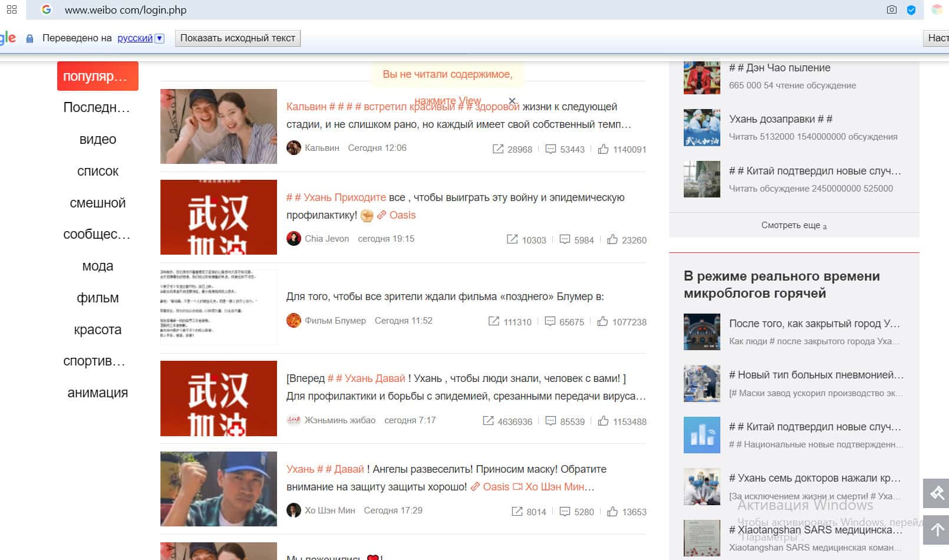Viewport: 949px width, 560px height.
Task: Like the Хо Шэн Мин post
Action: (x=612, y=511)
